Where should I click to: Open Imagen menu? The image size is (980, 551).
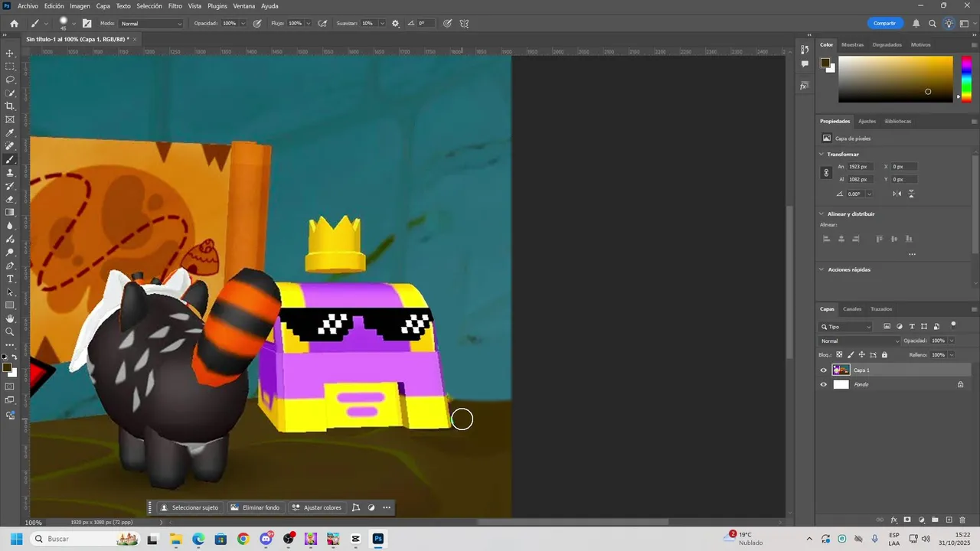[x=80, y=5]
